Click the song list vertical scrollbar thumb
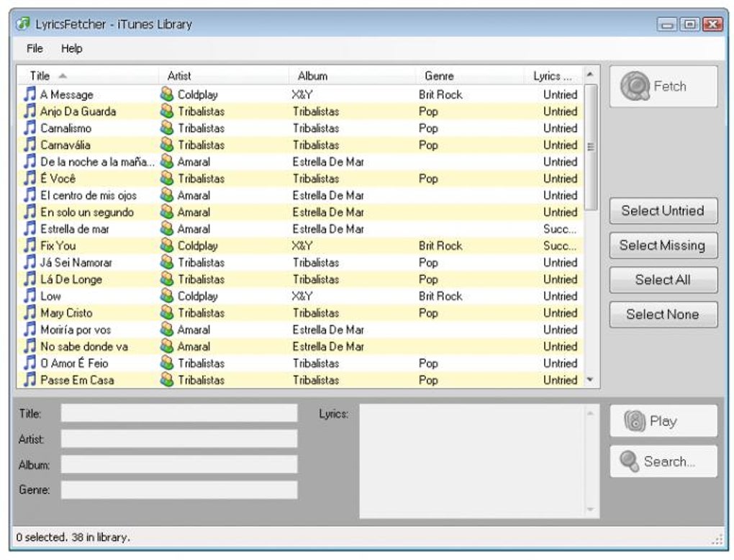734x560 pixels. pos(591,147)
